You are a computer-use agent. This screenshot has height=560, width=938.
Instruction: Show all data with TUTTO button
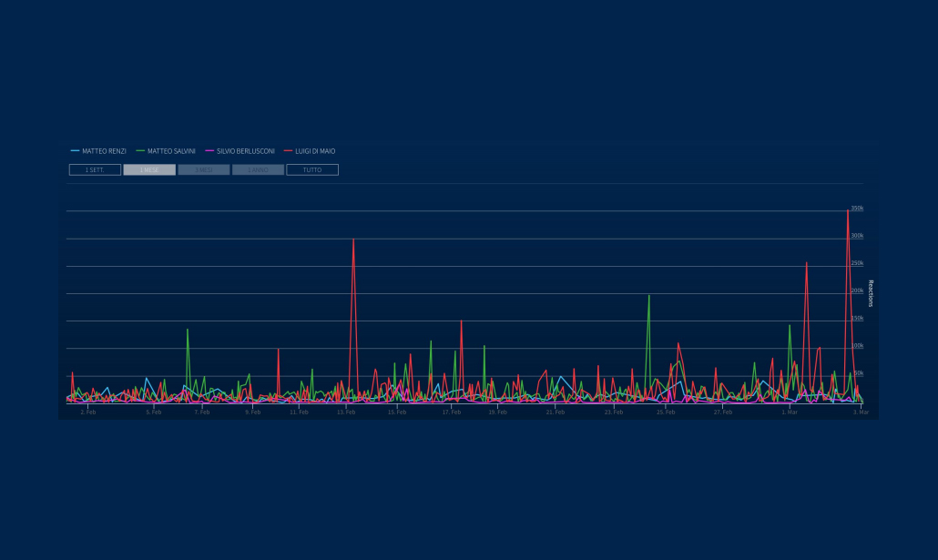click(x=312, y=170)
